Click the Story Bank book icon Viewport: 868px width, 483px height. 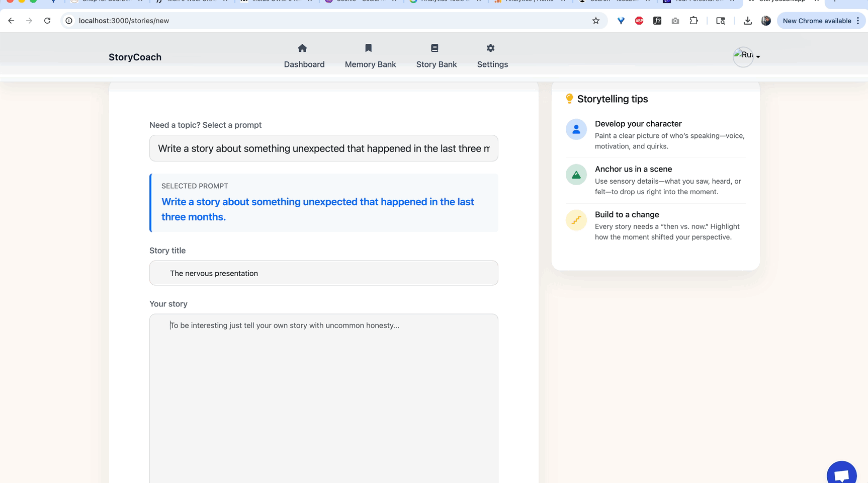point(435,48)
